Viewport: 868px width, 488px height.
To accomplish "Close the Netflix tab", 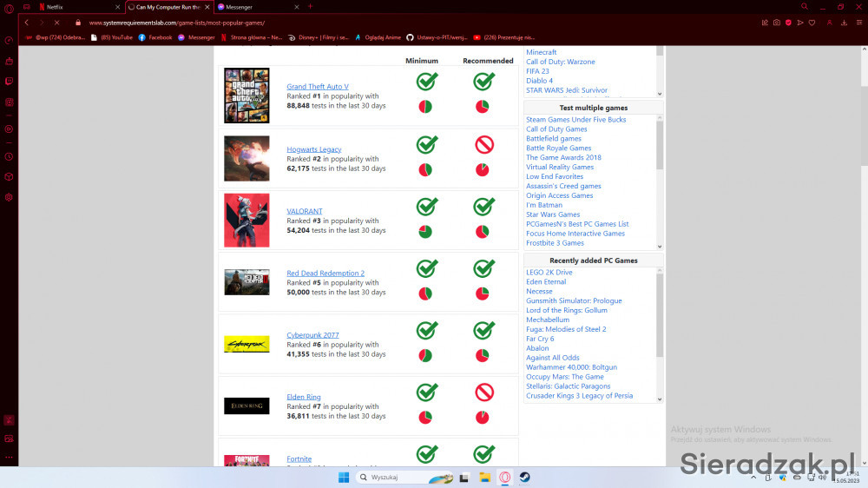I will point(117,7).
